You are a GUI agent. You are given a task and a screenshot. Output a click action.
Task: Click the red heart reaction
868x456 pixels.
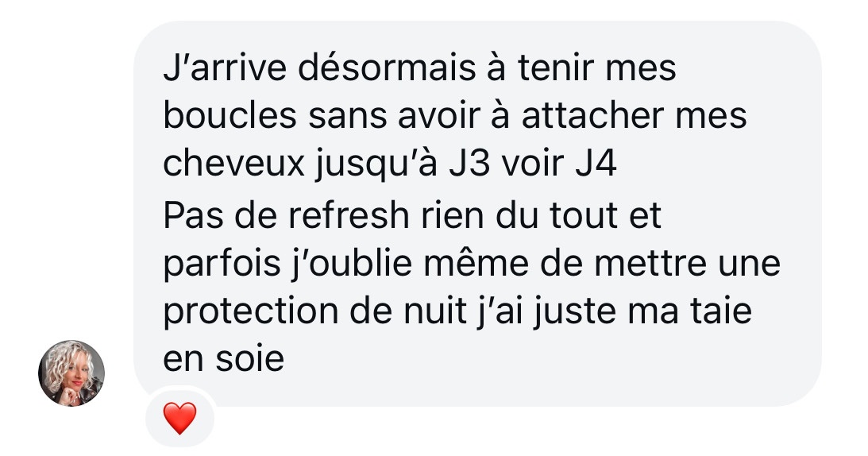click(180, 419)
